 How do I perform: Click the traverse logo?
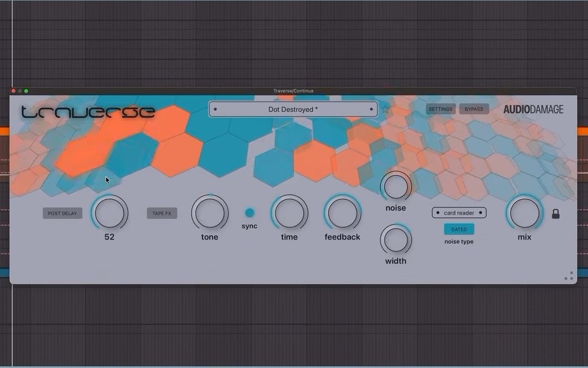(x=88, y=112)
